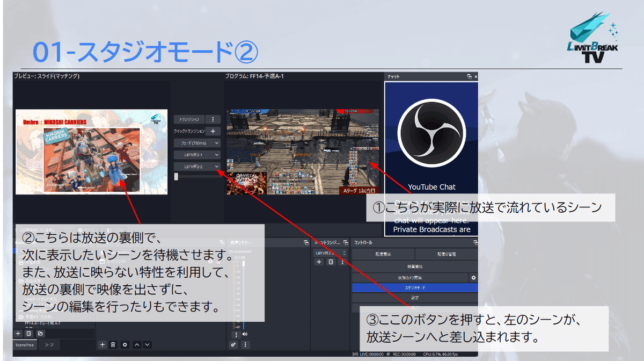Viewport: 644px width, 361px height.
Task: Click the preview scene image スライド(マッチング)
Action: click(x=91, y=151)
